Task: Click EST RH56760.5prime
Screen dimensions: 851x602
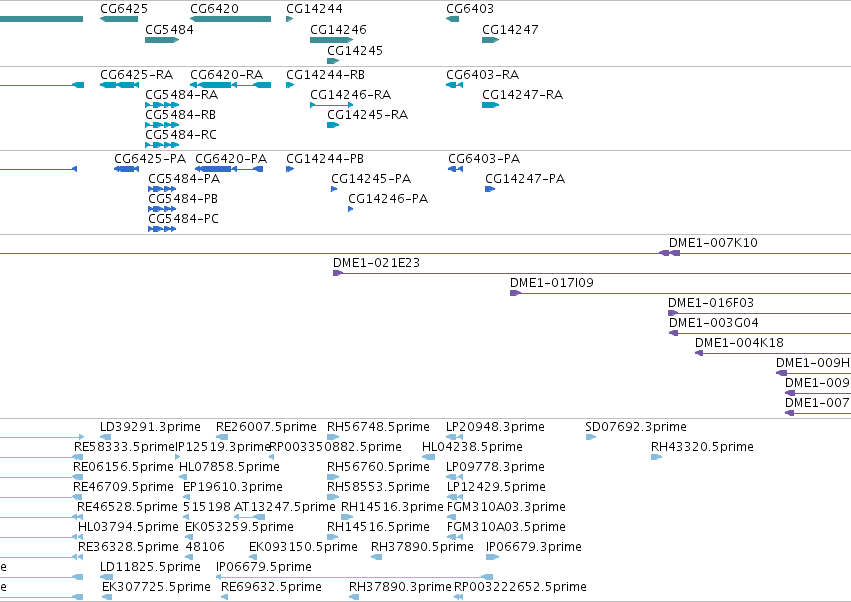Action: pos(378,467)
